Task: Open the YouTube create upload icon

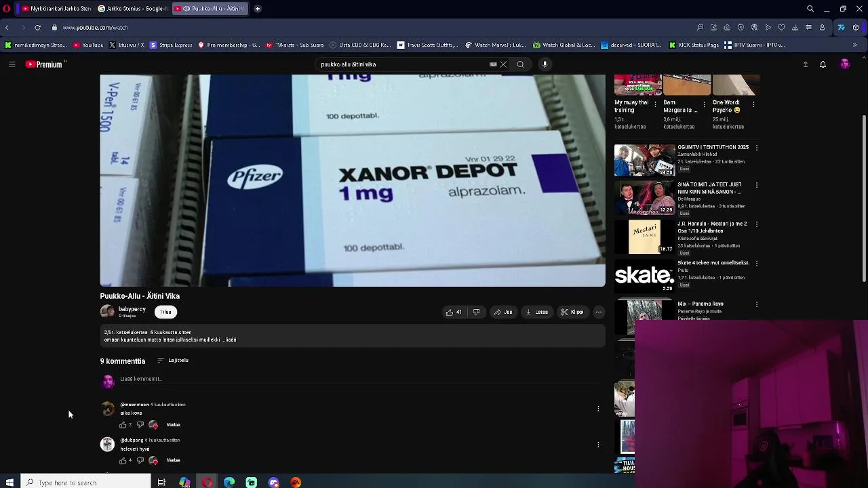Action: (x=806, y=64)
